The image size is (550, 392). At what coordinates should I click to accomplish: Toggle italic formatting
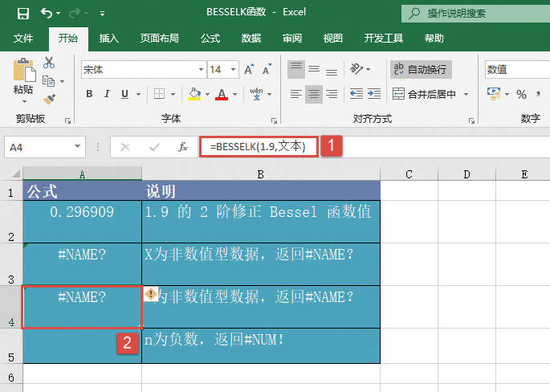[x=107, y=95]
